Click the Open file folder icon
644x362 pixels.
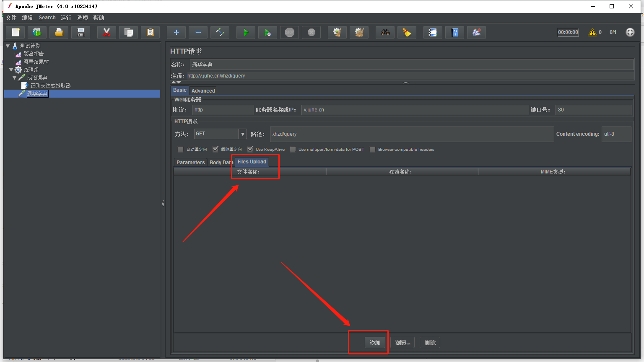point(59,32)
